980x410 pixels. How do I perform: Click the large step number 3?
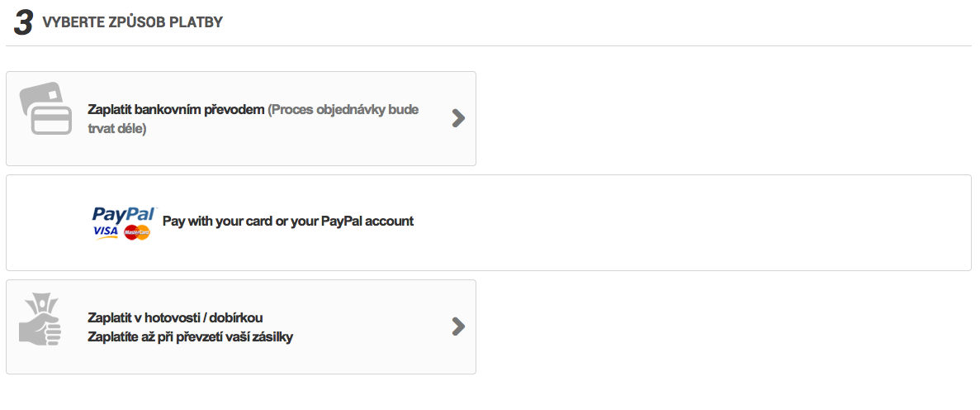(x=23, y=23)
